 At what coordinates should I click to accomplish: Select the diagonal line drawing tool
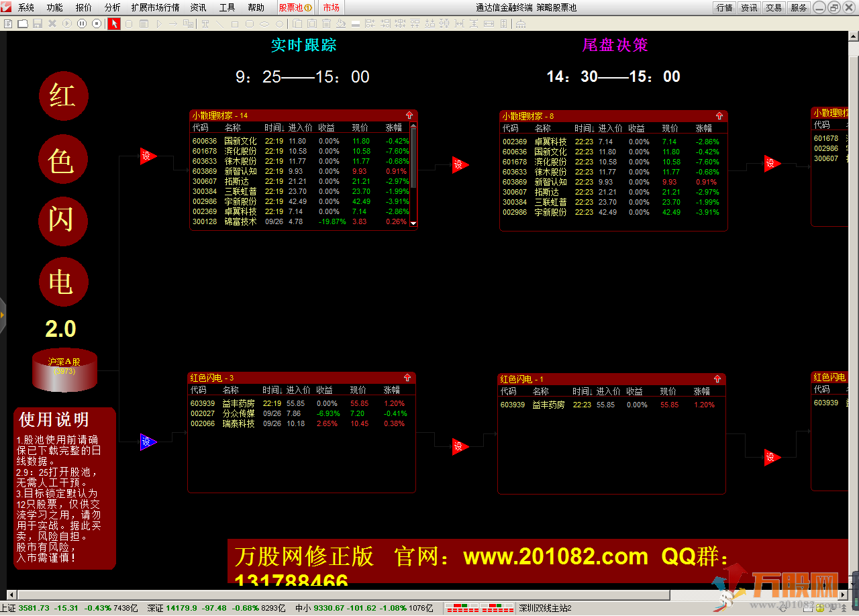click(x=219, y=23)
